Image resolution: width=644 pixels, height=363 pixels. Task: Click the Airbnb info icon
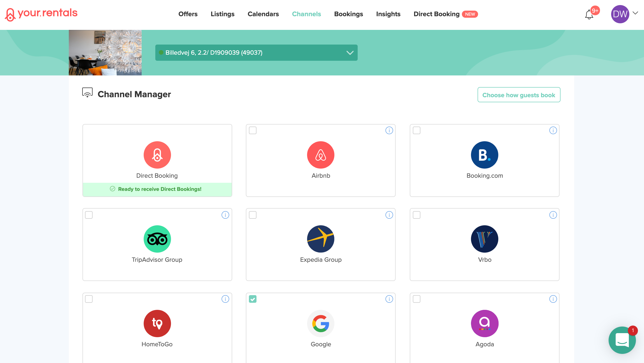pos(389,130)
